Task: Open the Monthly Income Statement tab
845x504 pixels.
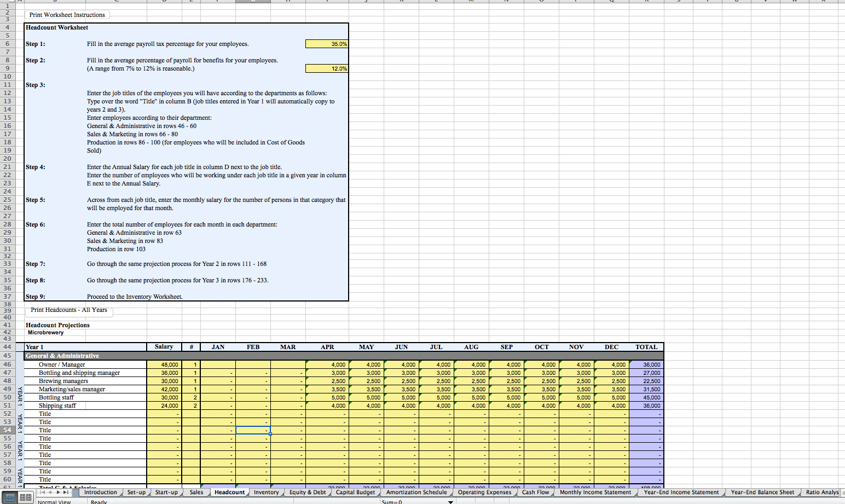Action: (595, 493)
